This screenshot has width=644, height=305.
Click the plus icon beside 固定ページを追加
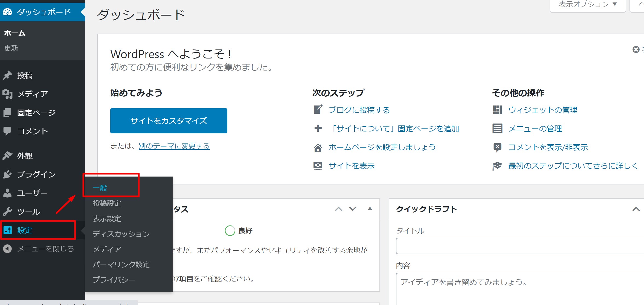point(318,128)
